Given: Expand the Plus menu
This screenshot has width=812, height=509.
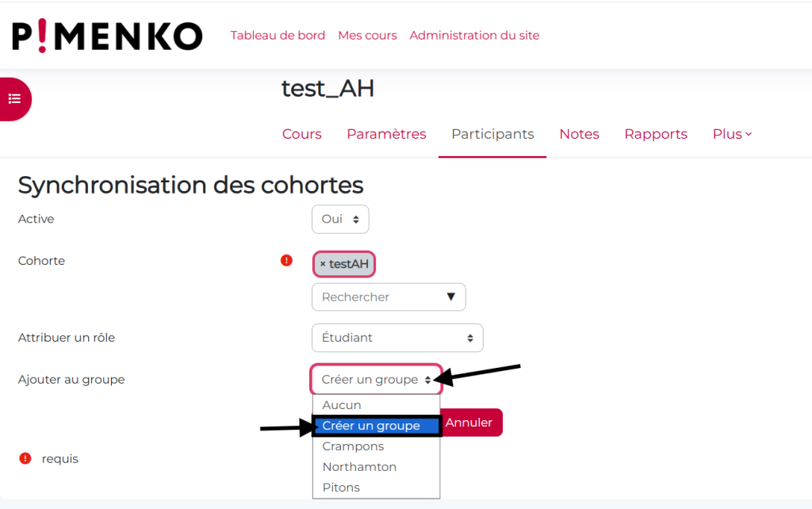Looking at the screenshot, I should (x=730, y=134).
